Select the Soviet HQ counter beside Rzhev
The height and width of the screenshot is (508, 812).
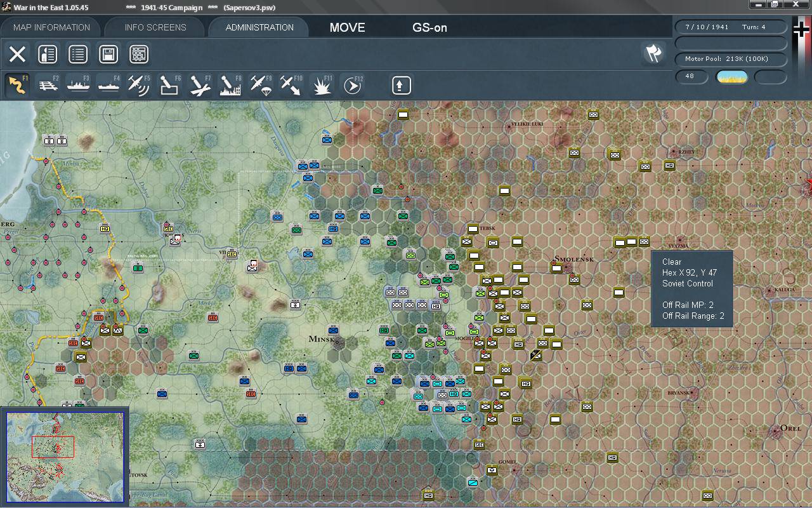click(669, 166)
